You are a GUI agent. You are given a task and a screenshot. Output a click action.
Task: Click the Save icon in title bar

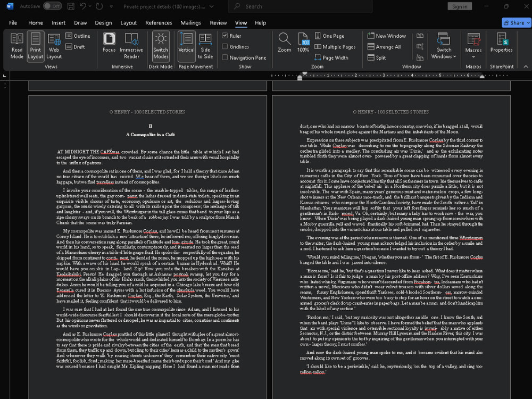[x=71, y=6]
